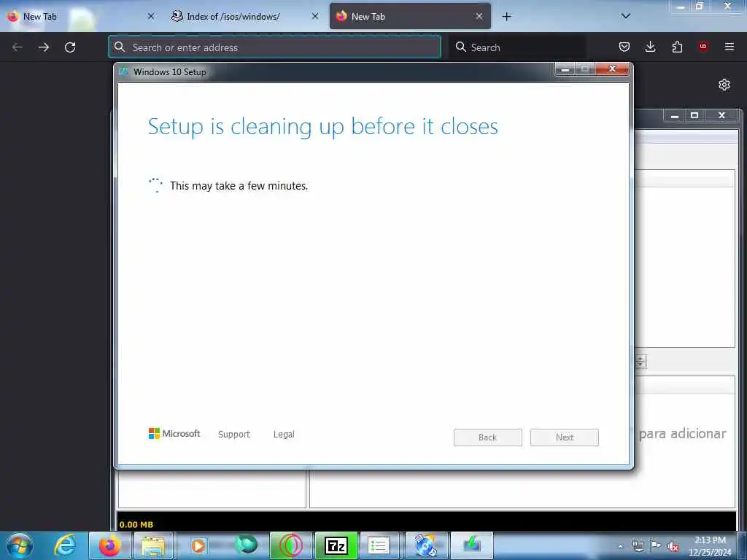
Task: Open a new Firefox tab
Action: pos(506,17)
